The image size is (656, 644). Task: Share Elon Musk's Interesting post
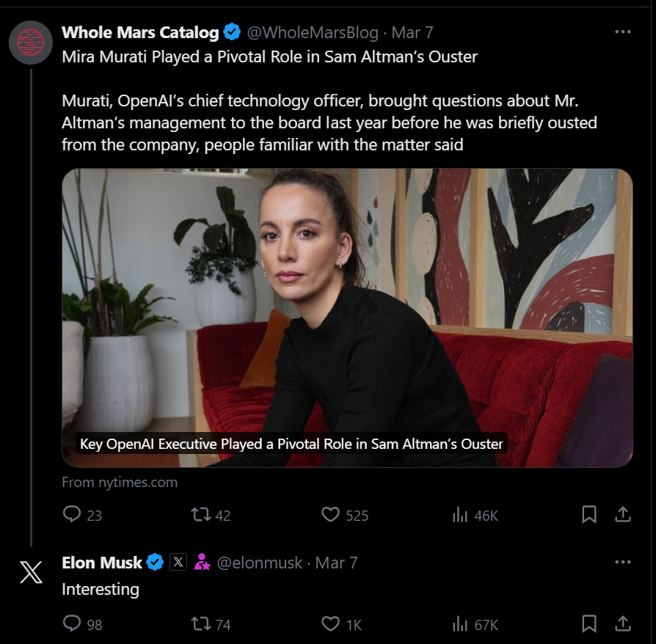click(x=623, y=623)
